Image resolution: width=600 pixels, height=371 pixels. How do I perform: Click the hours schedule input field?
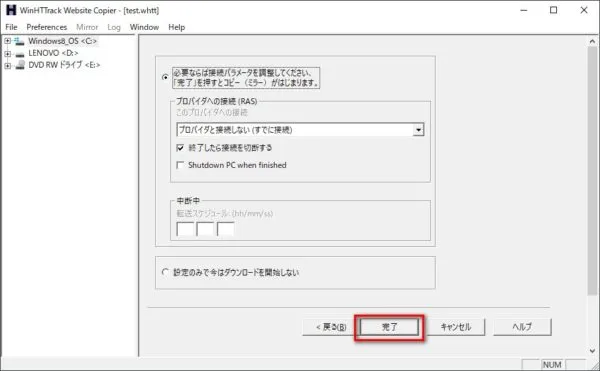(186, 229)
